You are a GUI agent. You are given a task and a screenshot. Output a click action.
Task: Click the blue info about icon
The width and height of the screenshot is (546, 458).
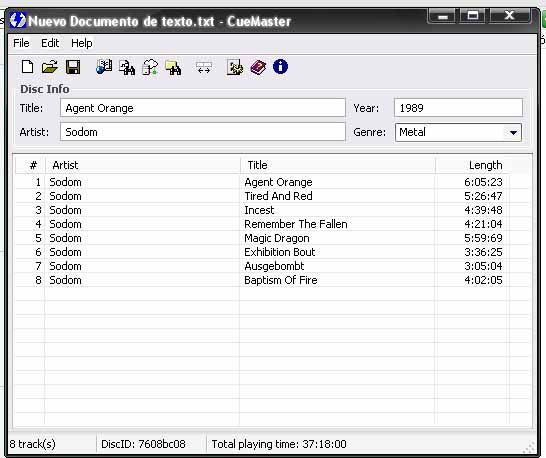[280, 67]
